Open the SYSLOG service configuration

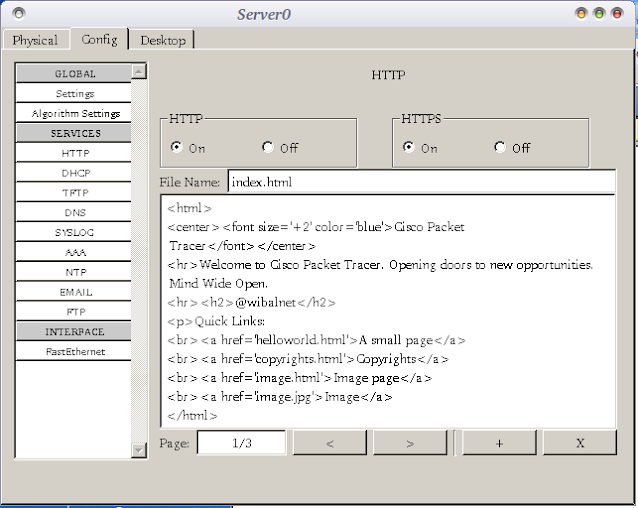pyautogui.click(x=74, y=233)
